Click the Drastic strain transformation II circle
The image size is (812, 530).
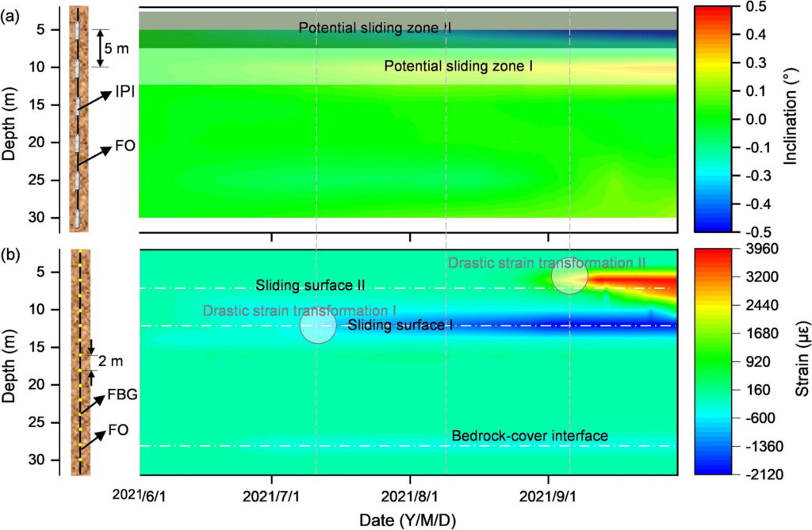coord(569,276)
